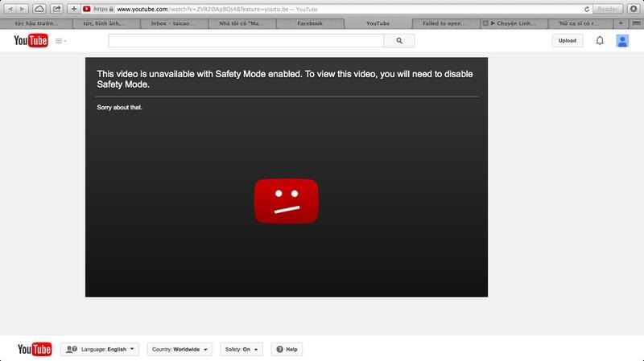Image resolution: width=644 pixels, height=361 pixels.
Task: Click the new tab plus button
Action: pyautogui.click(x=621, y=23)
